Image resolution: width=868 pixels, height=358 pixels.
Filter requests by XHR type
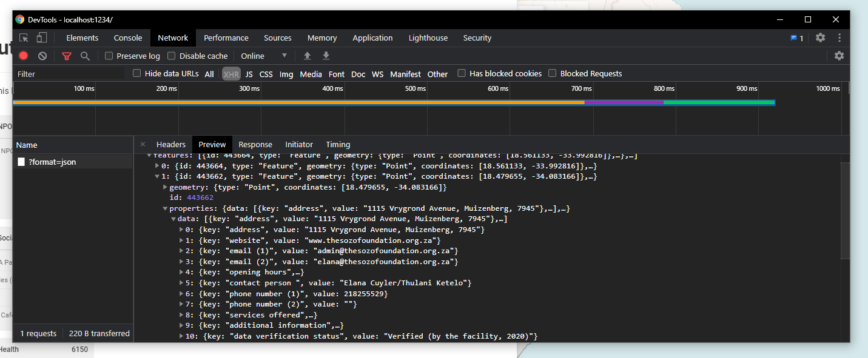point(231,73)
